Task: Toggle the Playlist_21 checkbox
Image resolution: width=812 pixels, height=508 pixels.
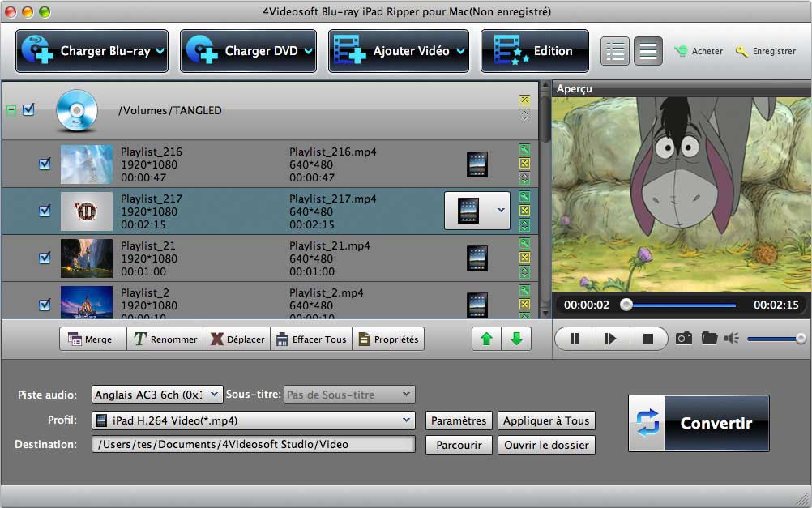Action: 45,258
